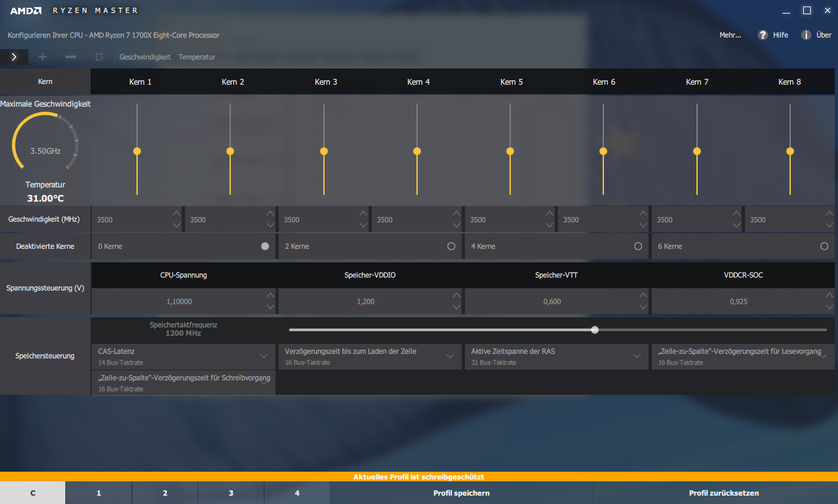The height and width of the screenshot is (504, 838).
Task: Open Zeile-zu-Spalte Schreibvorgang dropdown
Action: point(184,383)
